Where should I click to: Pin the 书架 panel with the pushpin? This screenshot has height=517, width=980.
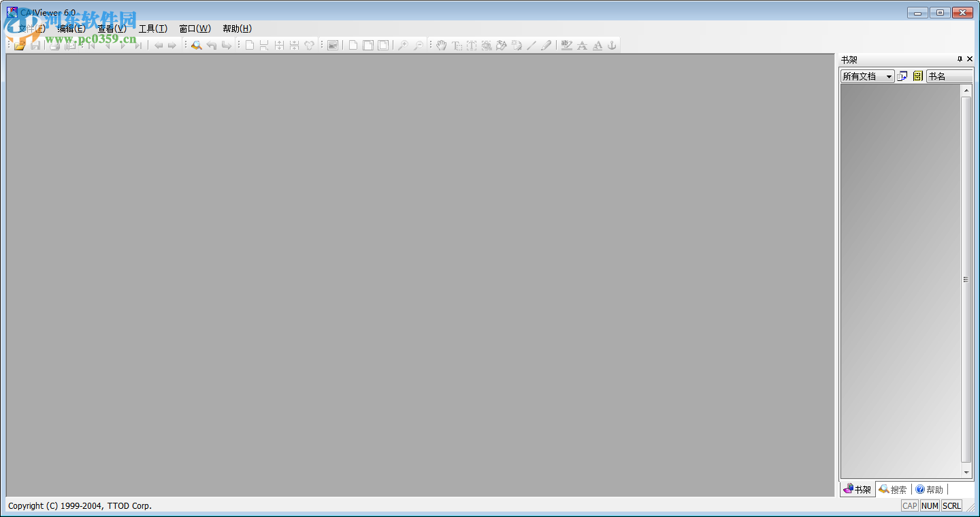(960, 59)
